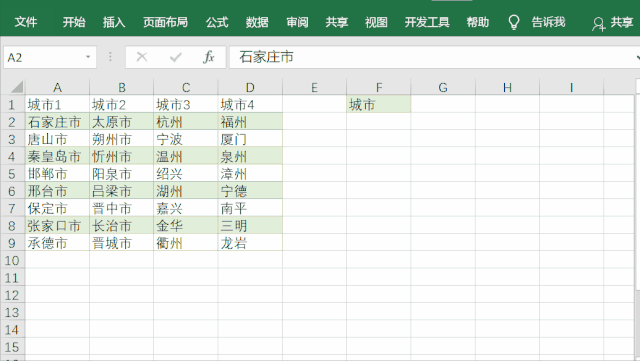Open the 开发工具 tab

pyautogui.click(x=427, y=22)
